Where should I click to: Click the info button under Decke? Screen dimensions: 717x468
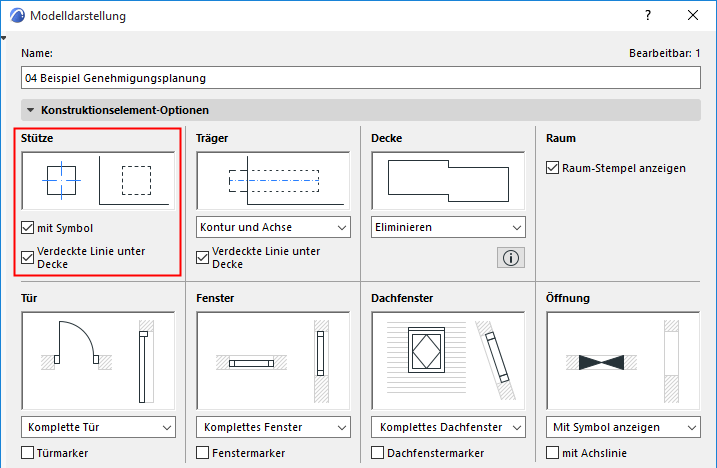pyautogui.click(x=511, y=258)
